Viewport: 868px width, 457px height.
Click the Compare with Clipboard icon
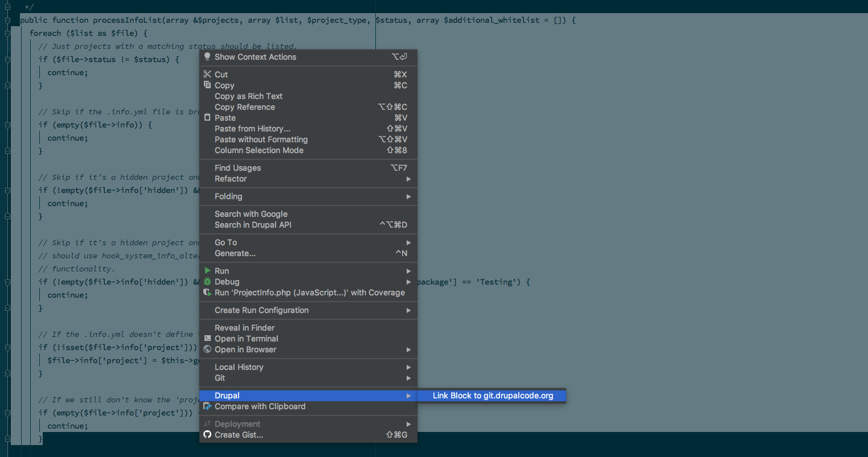[x=207, y=406]
